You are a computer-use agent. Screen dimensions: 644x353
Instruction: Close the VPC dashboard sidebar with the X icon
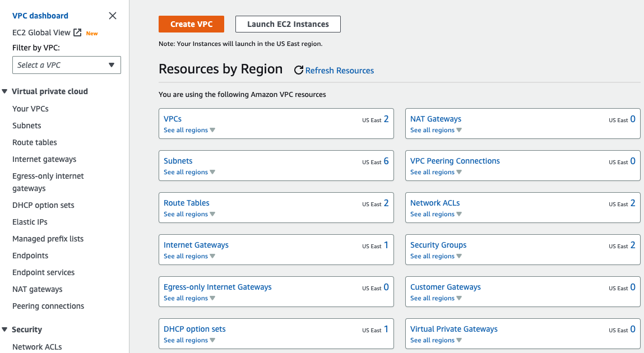pos(113,16)
